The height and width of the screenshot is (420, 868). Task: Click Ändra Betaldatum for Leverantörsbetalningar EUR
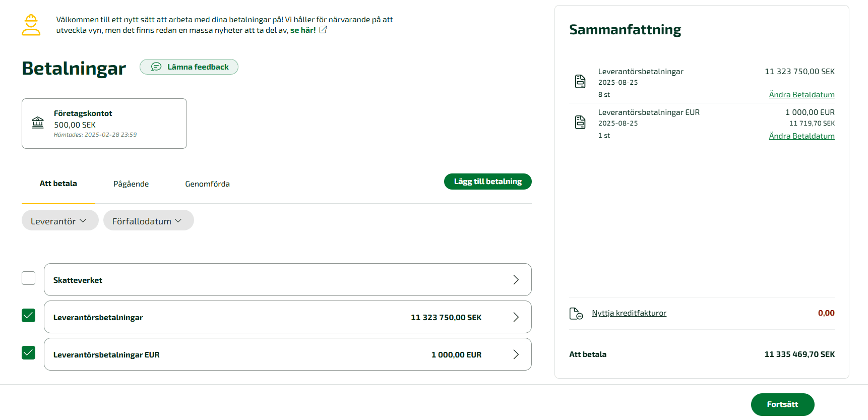[x=801, y=136]
